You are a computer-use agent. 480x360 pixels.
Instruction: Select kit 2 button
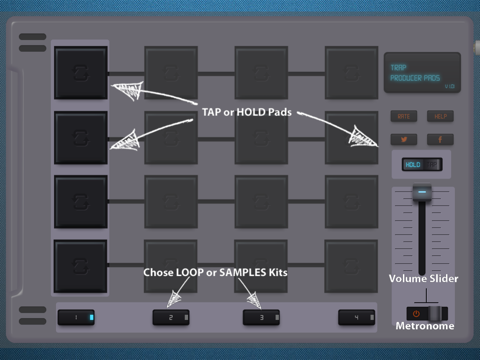171,317
